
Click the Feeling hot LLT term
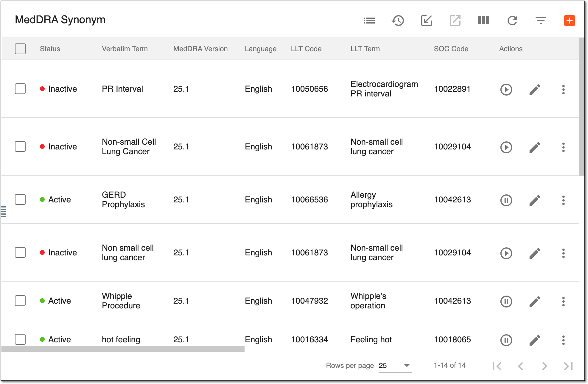pos(371,339)
